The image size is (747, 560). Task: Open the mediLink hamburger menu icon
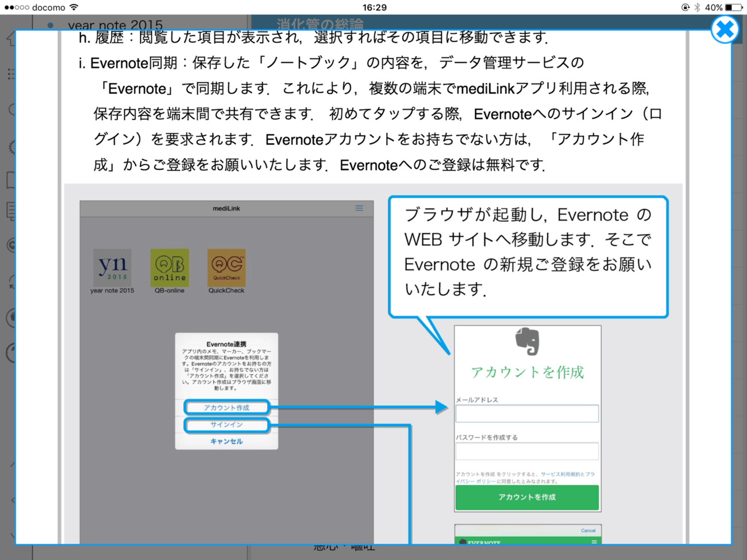coord(359,208)
